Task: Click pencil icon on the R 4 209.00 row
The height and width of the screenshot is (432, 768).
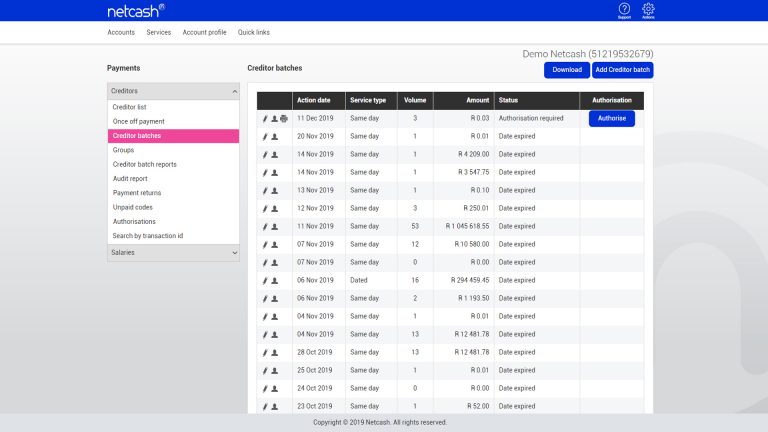Action: [x=265, y=155]
